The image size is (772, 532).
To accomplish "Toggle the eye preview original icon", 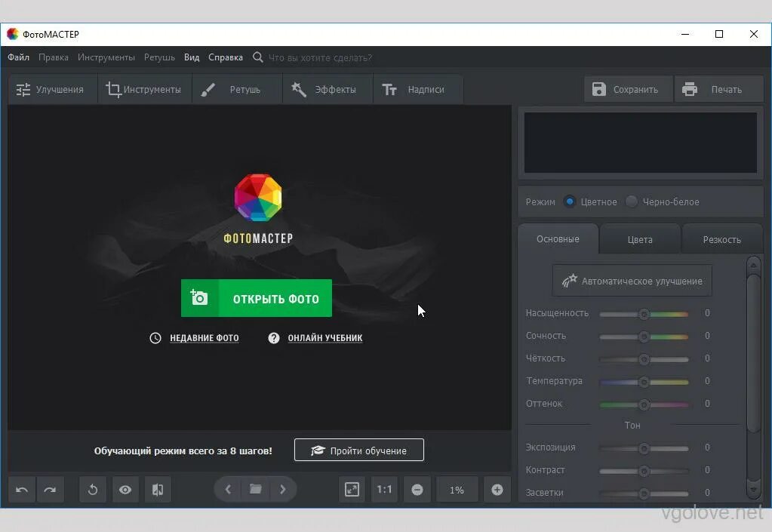I will pyautogui.click(x=125, y=490).
